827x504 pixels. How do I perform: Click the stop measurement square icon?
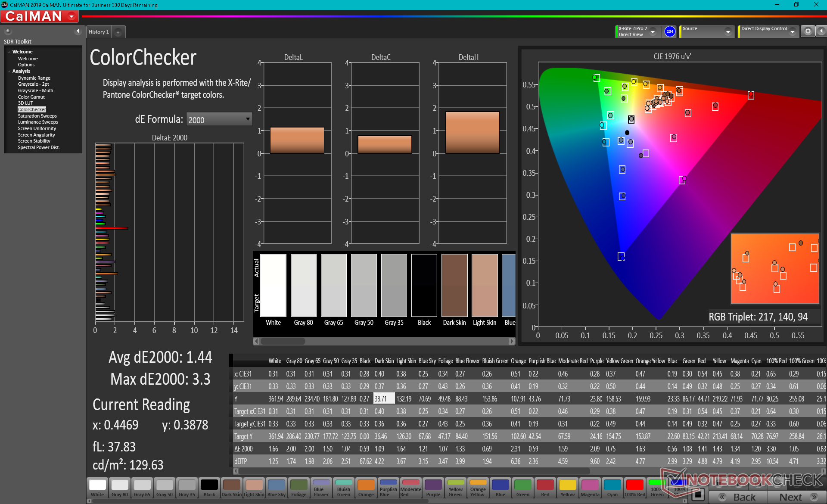699,494
